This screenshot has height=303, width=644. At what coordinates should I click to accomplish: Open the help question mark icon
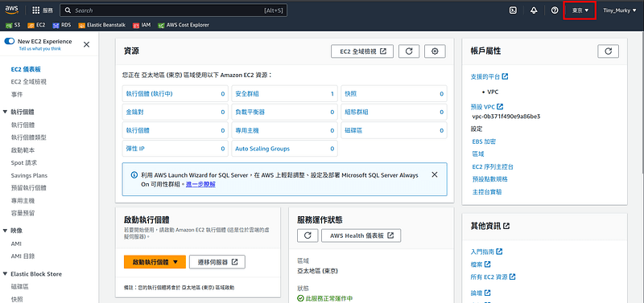tap(555, 10)
